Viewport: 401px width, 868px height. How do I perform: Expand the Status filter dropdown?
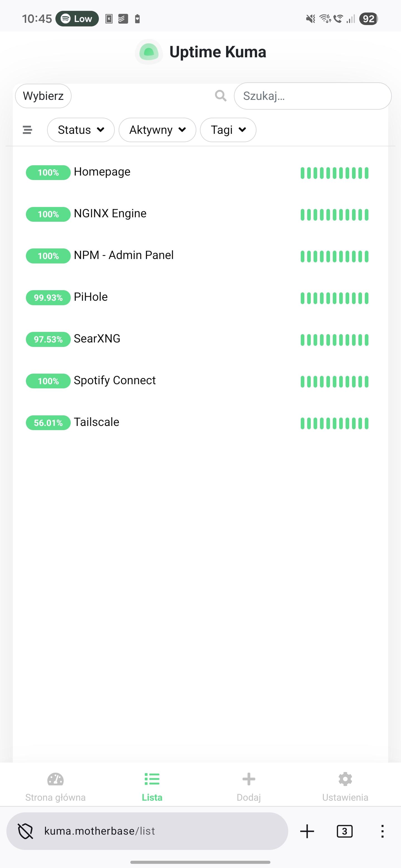(x=81, y=130)
